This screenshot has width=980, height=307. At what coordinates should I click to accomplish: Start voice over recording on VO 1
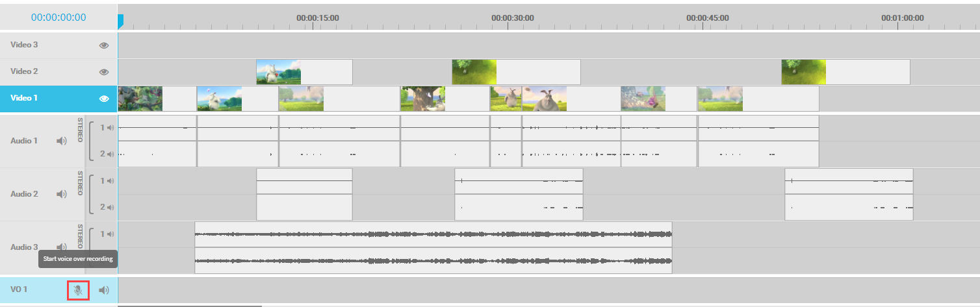click(78, 290)
